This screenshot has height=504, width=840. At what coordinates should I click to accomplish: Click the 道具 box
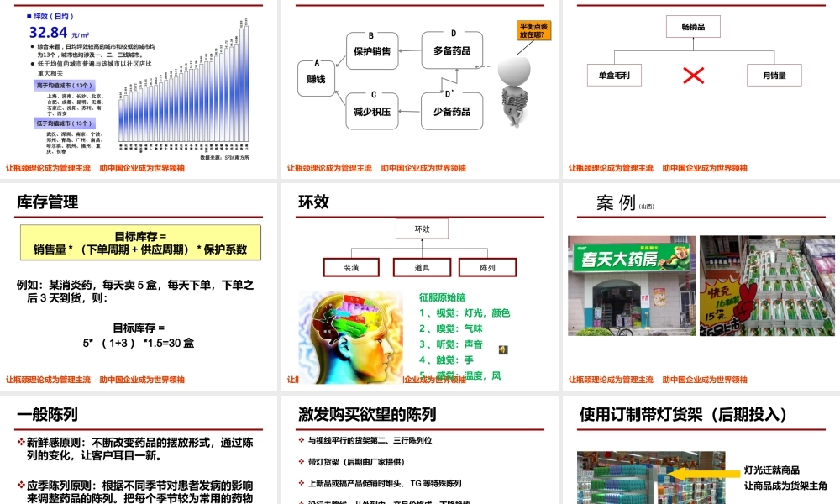pos(423,267)
